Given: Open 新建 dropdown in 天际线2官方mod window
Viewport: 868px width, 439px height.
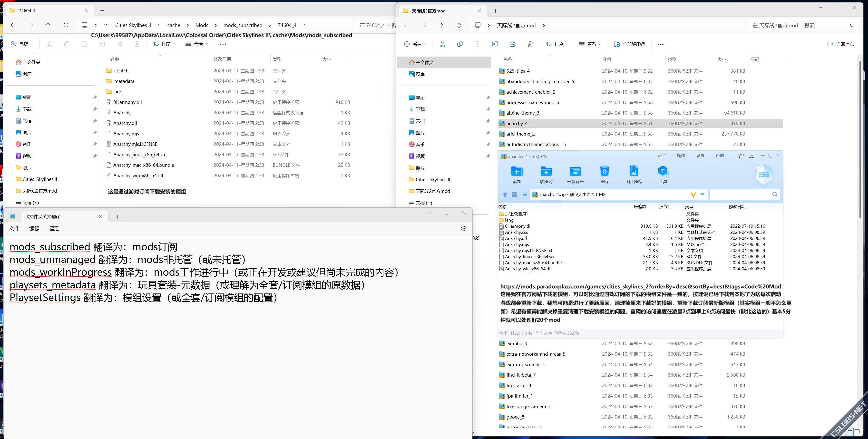Looking at the screenshot, I should click(415, 44).
